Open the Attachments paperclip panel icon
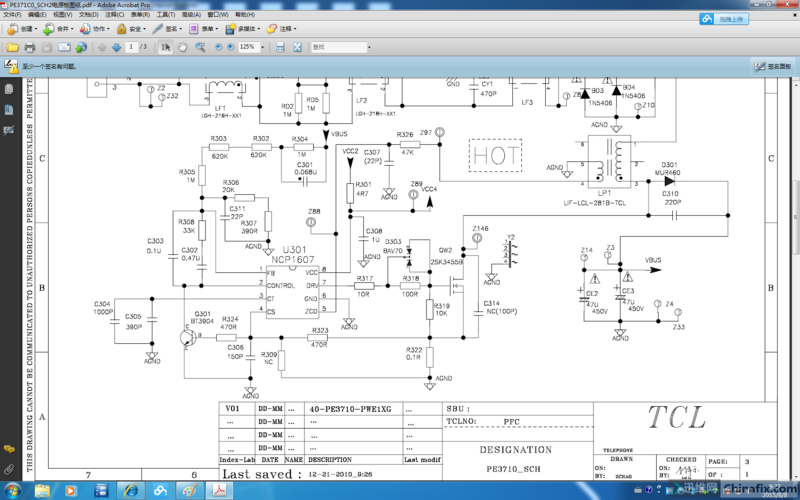The height and width of the screenshot is (500, 800). tap(9, 469)
